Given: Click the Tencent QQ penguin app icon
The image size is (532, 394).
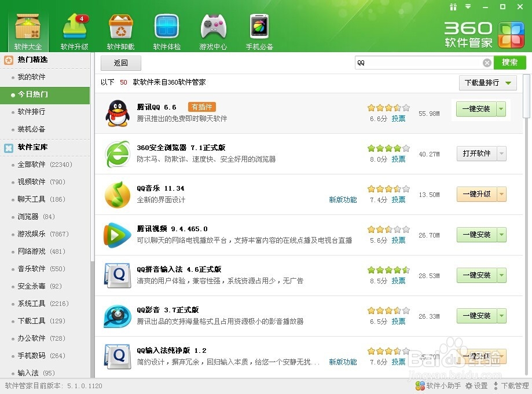Looking at the screenshot, I should coord(117,113).
